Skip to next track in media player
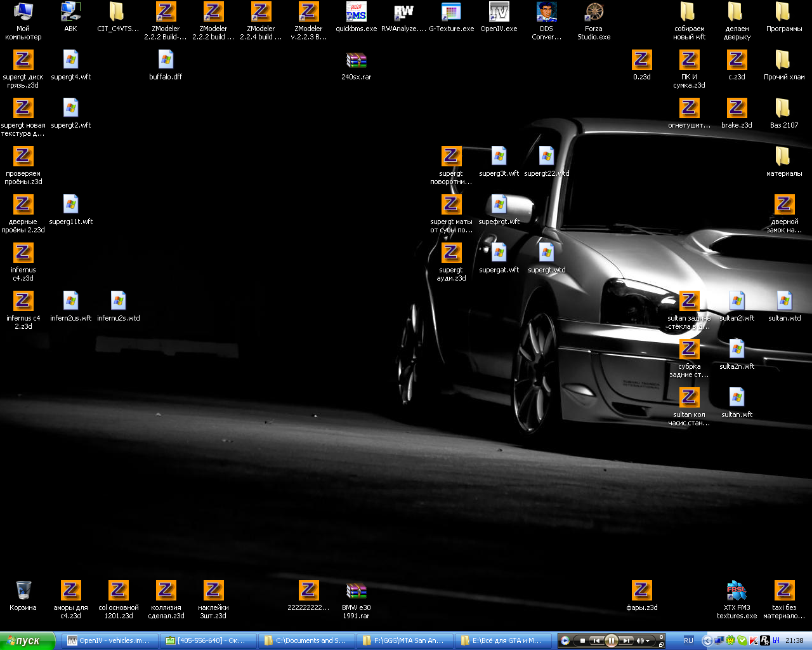This screenshot has width=812, height=650. 626,640
